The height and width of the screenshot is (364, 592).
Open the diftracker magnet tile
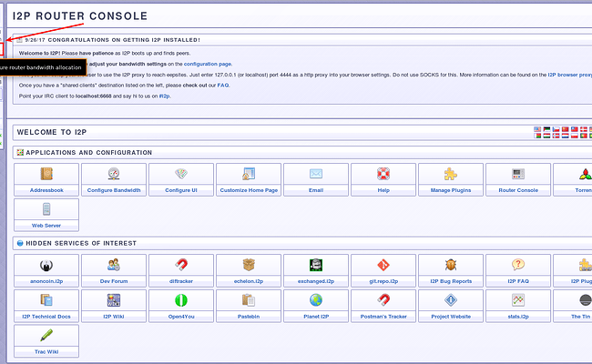pyautogui.click(x=181, y=270)
